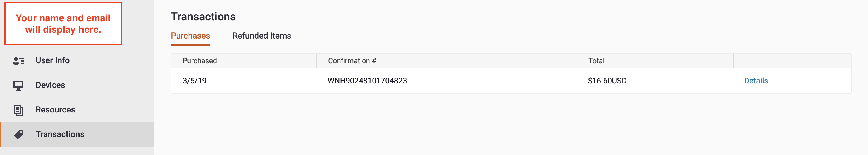
Task: Select confirmation number WNH90248101704823
Action: (367, 81)
